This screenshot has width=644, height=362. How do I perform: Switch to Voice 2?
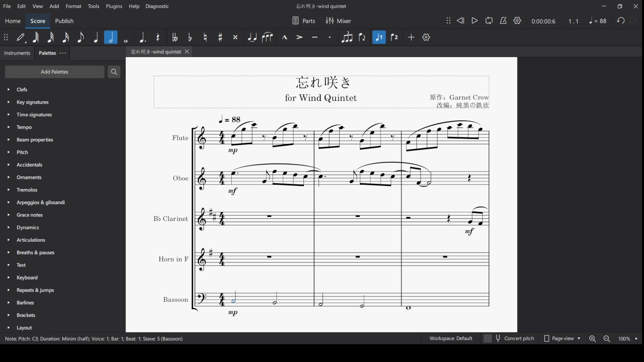pyautogui.click(x=394, y=37)
